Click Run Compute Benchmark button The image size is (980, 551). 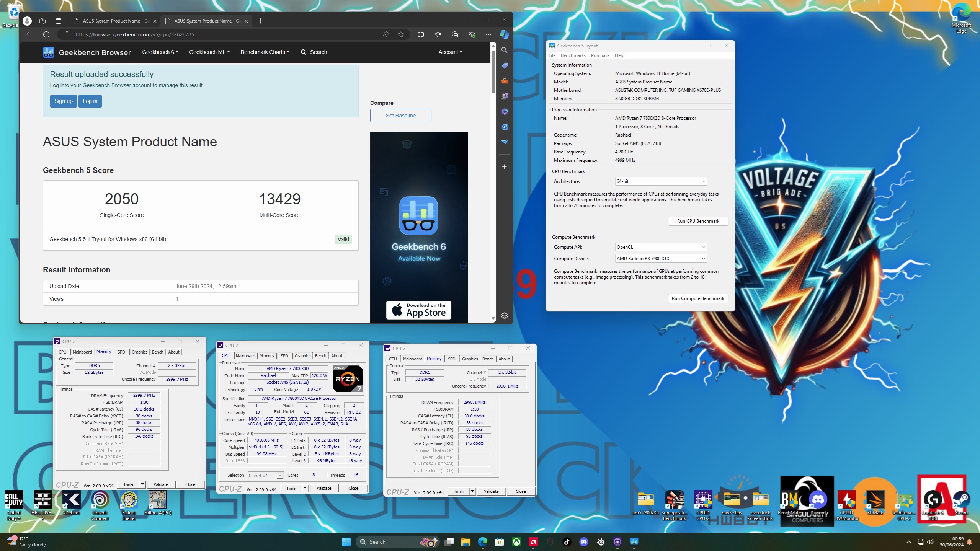point(698,298)
